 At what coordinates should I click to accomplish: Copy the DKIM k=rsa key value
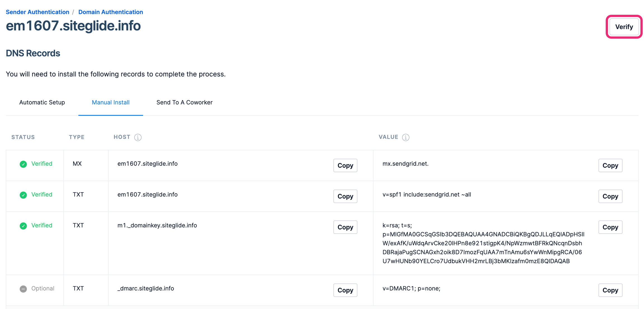610,227
